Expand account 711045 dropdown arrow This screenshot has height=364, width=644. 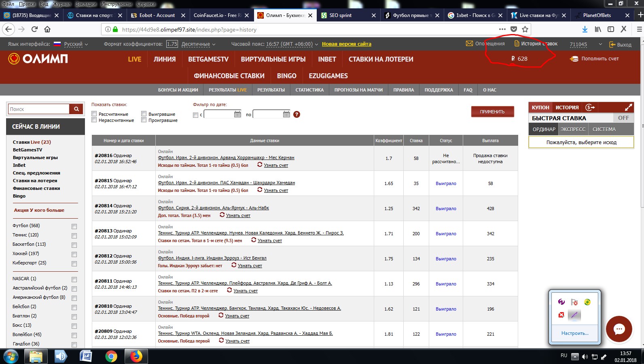(600, 44)
